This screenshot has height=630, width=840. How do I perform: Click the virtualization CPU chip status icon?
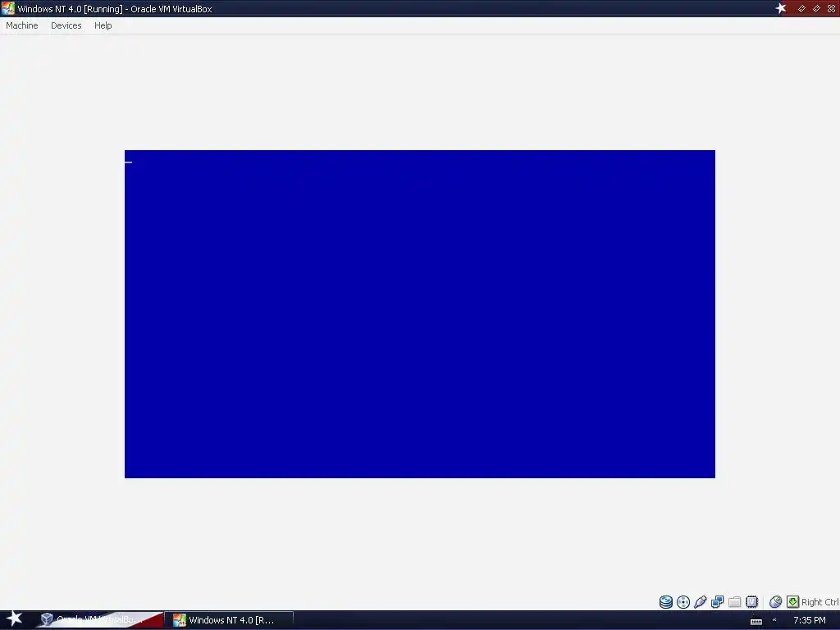[x=752, y=602]
